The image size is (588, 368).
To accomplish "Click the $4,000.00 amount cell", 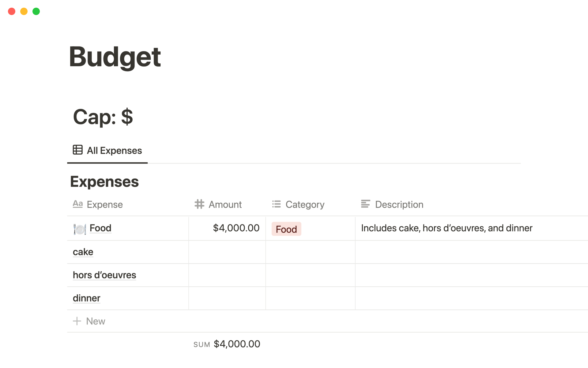I will click(236, 228).
